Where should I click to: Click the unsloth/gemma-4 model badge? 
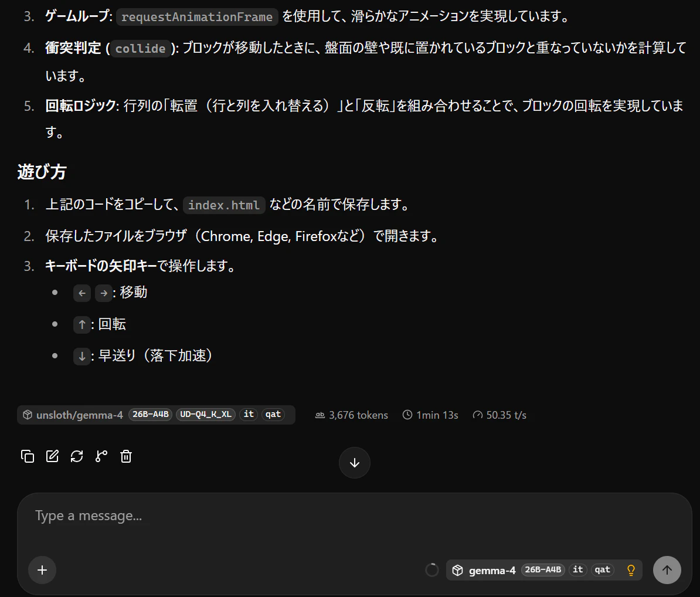(157, 415)
